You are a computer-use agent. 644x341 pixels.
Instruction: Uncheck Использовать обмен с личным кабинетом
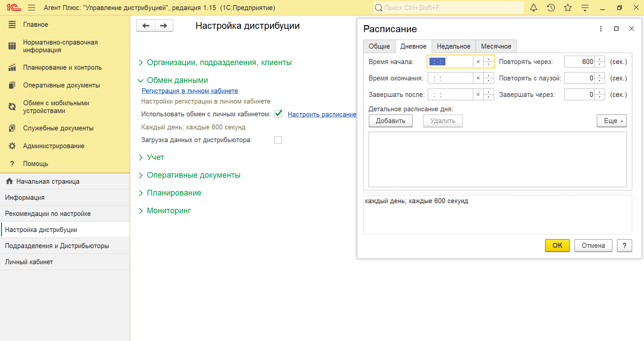coord(278,114)
